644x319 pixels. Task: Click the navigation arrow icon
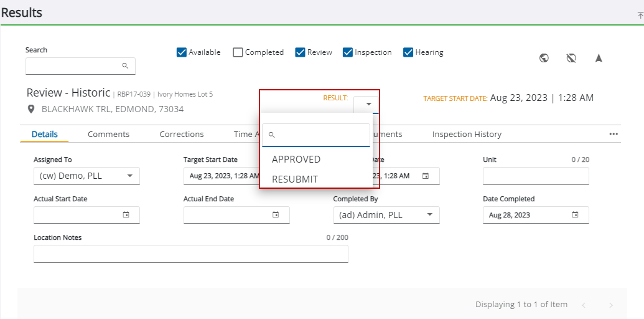(599, 58)
